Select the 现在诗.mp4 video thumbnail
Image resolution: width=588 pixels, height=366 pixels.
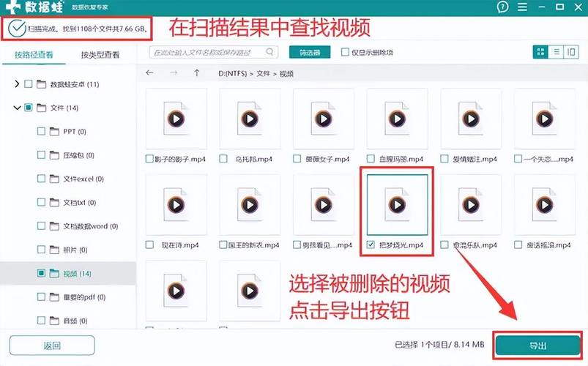tap(176, 205)
